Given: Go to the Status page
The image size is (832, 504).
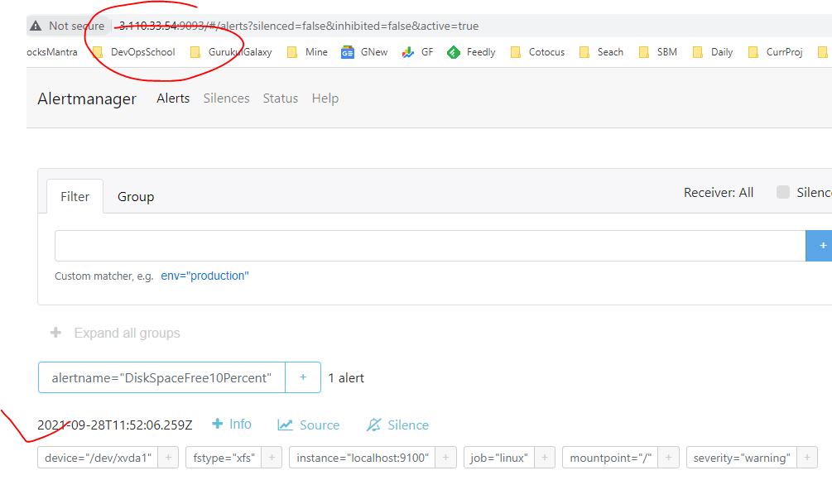Looking at the screenshot, I should click(x=280, y=98).
